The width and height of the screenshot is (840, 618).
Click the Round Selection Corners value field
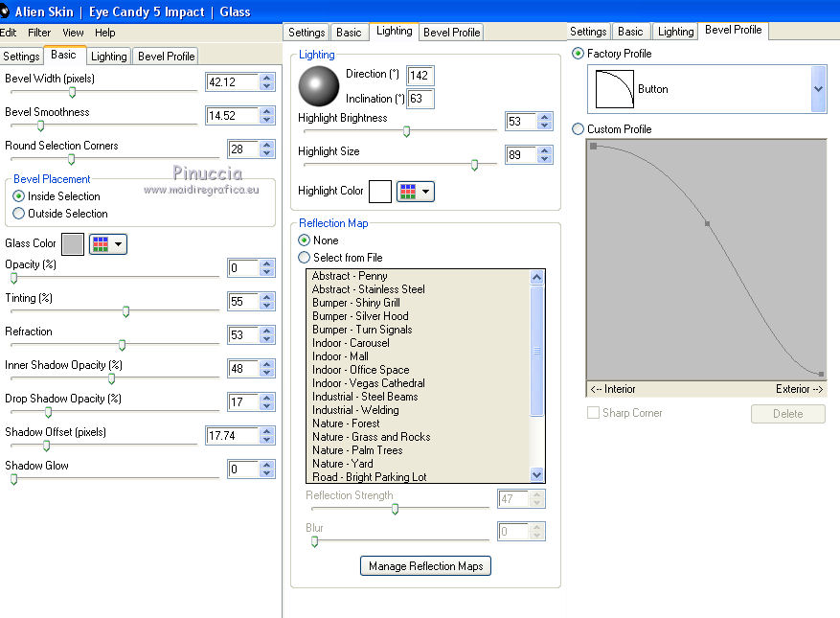click(243, 149)
